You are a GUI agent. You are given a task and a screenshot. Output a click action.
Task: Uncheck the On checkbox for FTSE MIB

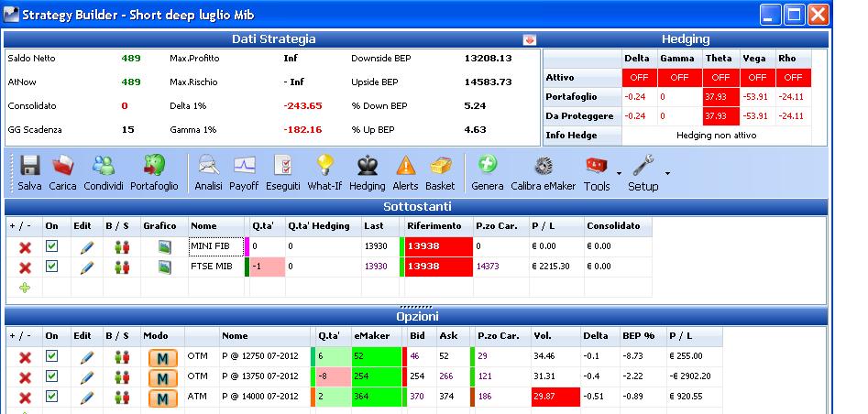click(51, 267)
